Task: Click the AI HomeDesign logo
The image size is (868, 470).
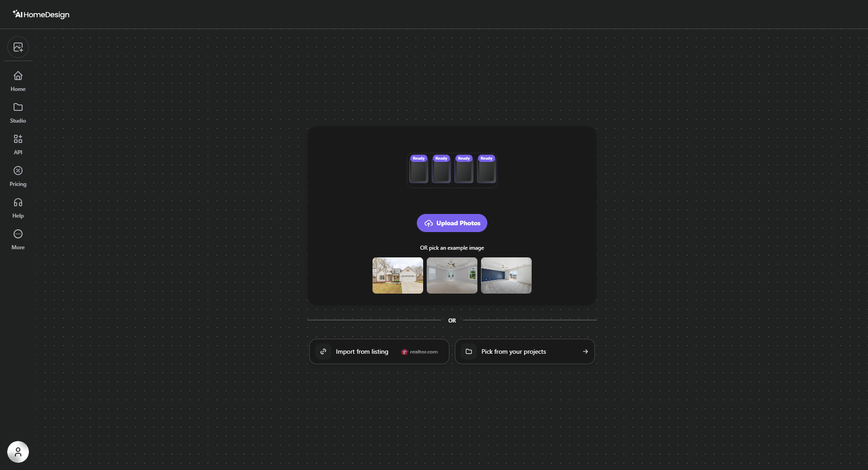Action: click(x=41, y=14)
